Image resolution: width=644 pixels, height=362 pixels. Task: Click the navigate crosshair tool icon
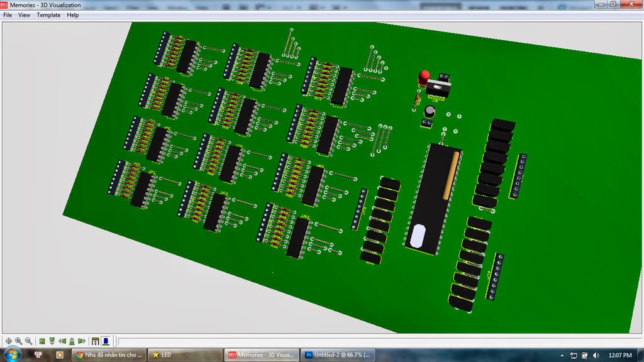coord(9,341)
